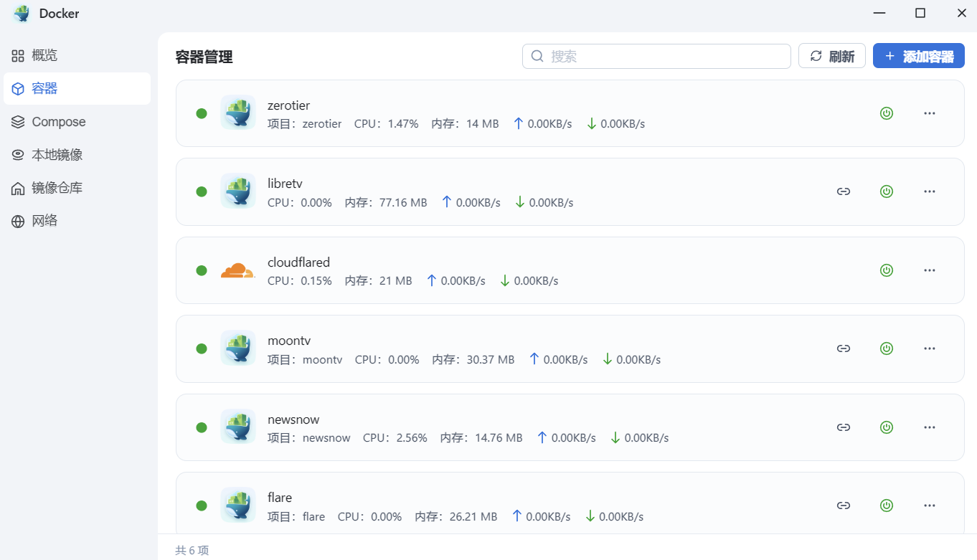
Task: Toggle power for the newsnow container
Action: coord(887,427)
